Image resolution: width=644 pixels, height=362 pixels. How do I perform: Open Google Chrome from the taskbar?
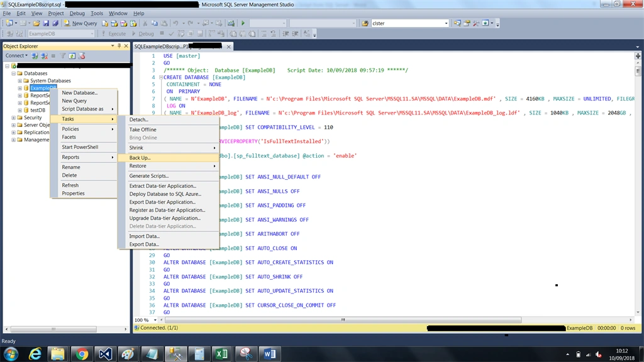coord(81,354)
